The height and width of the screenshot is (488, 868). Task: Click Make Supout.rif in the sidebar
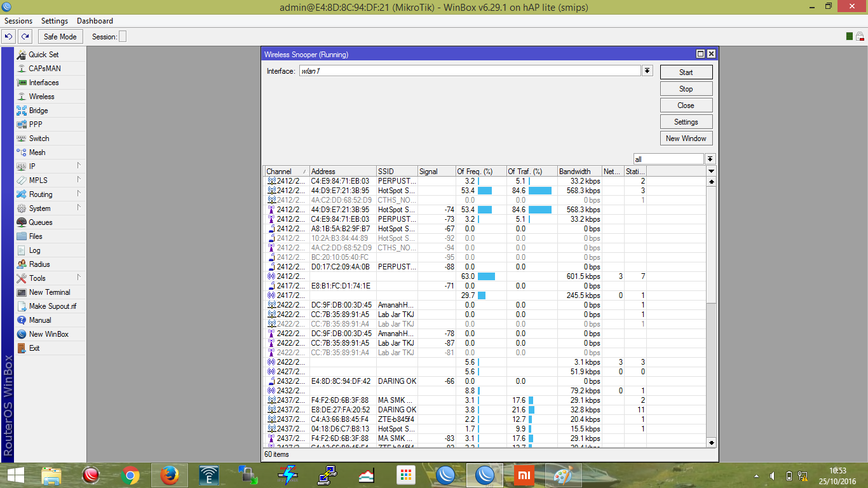pos(50,306)
